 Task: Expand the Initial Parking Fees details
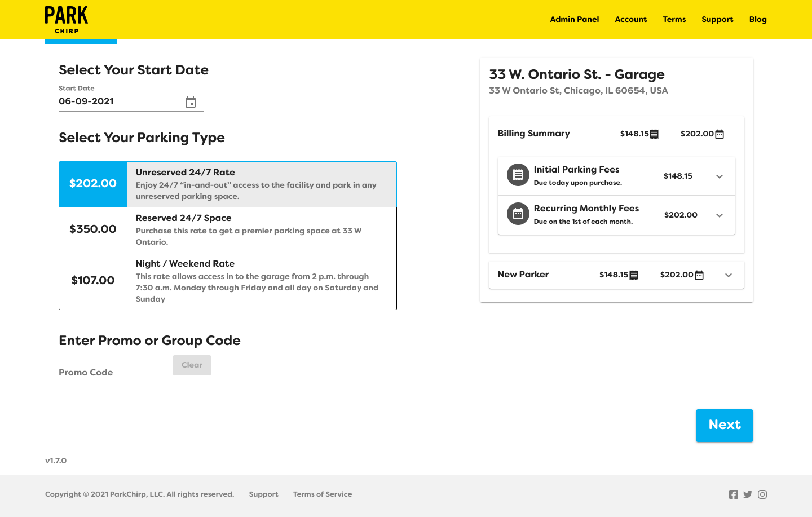point(720,176)
